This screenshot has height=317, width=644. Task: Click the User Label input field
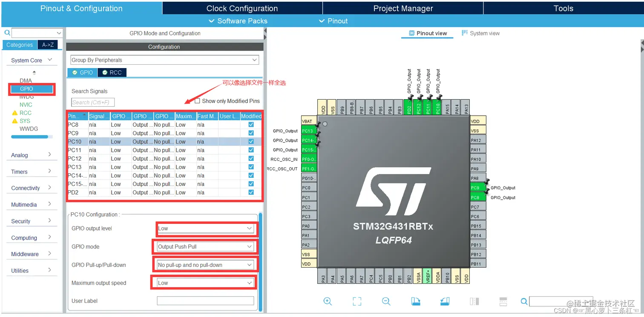click(x=205, y=301)
